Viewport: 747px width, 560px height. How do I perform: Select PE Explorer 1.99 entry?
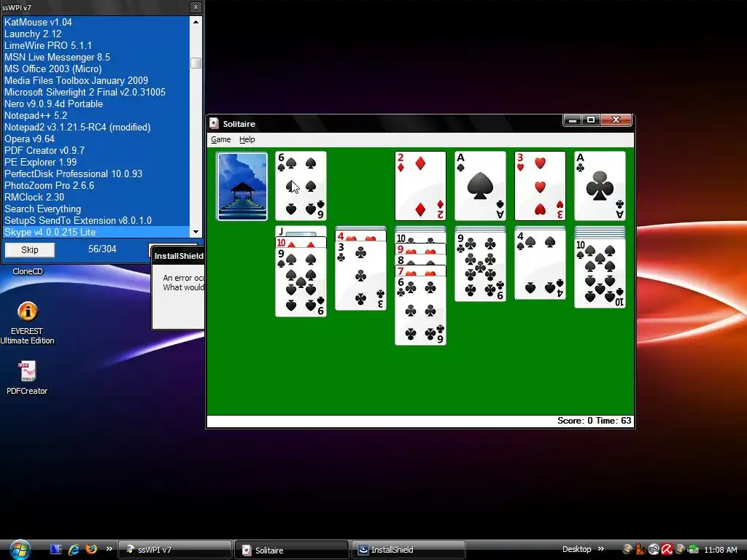(96, 162)
